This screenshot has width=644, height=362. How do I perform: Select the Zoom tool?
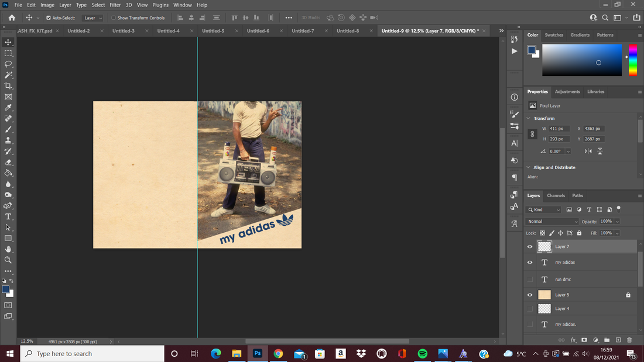pos(8,260)
